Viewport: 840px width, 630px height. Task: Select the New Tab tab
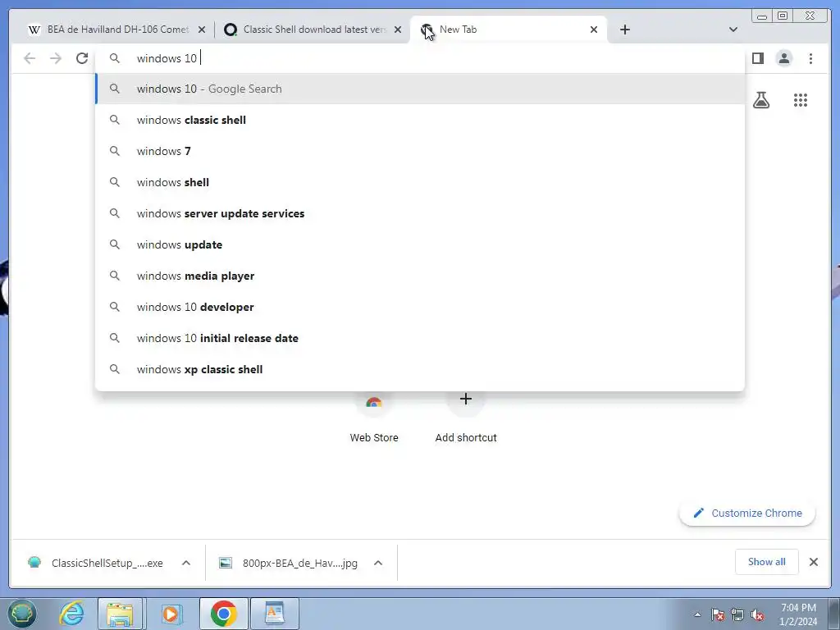(x=508, y=30)
